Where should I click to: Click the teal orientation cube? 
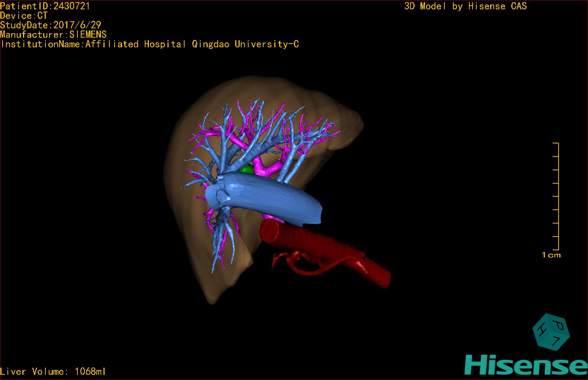pyautogui.click(x=551, y=332)
